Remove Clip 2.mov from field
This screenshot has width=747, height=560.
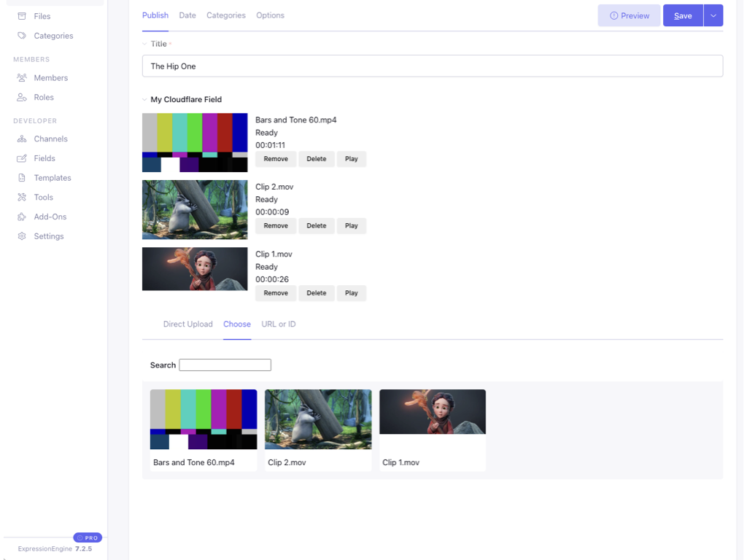pos(276,226)
